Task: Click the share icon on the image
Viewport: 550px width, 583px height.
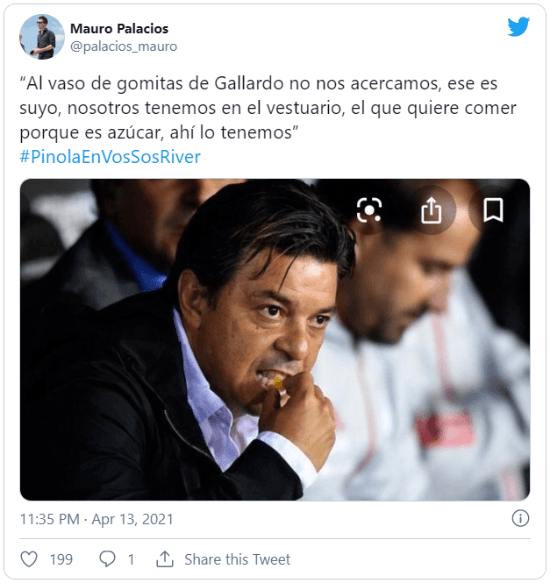Action: click(x=431, y=210)
